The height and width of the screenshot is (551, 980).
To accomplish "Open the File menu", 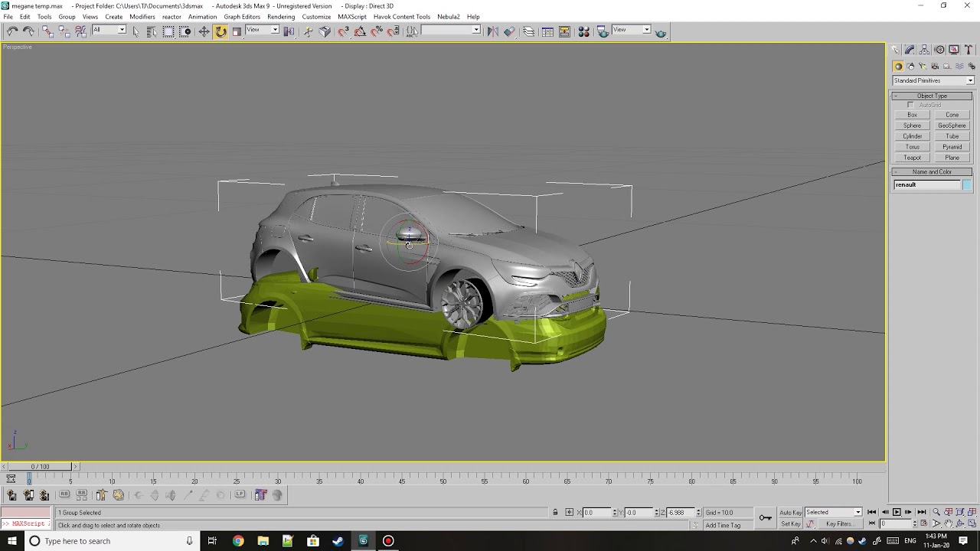I will pos(8,16).
